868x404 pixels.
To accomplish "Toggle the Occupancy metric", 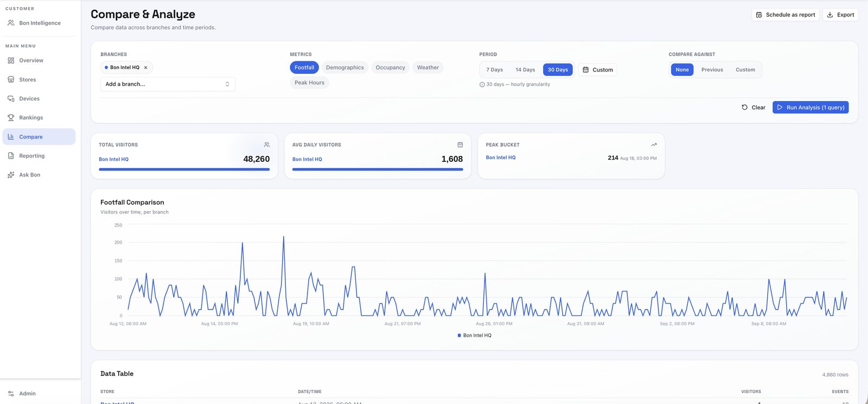I will [391, 67].
